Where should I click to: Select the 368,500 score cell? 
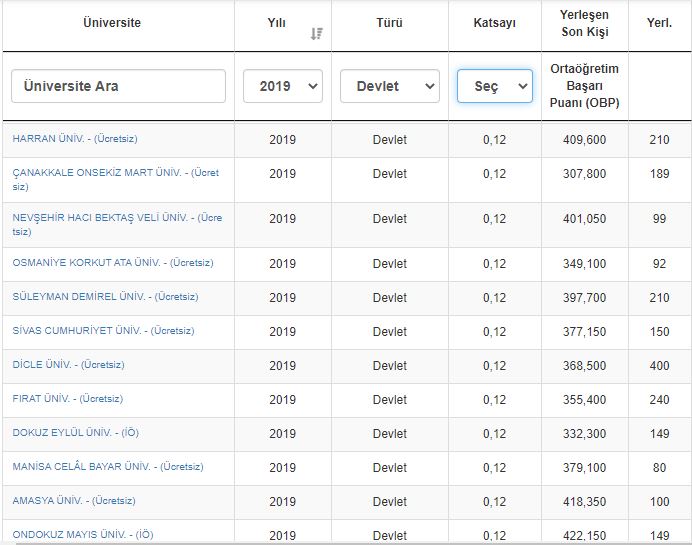pyautogui.click(x=585, y=366)
